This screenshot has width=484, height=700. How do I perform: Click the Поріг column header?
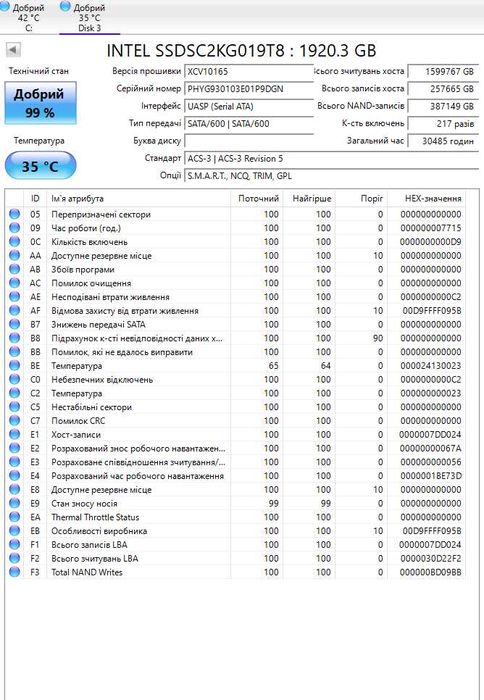point(362,199)
